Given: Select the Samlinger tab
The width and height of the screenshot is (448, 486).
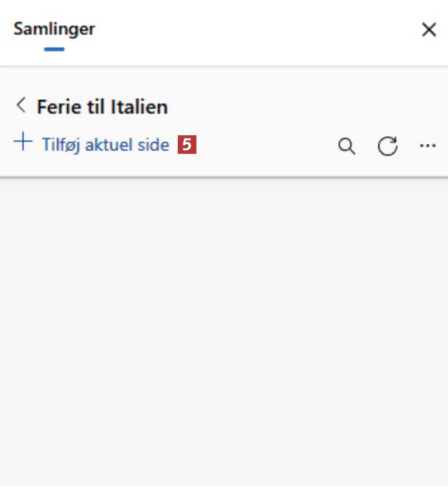Looking at the screenshot, I should point(54,29).
